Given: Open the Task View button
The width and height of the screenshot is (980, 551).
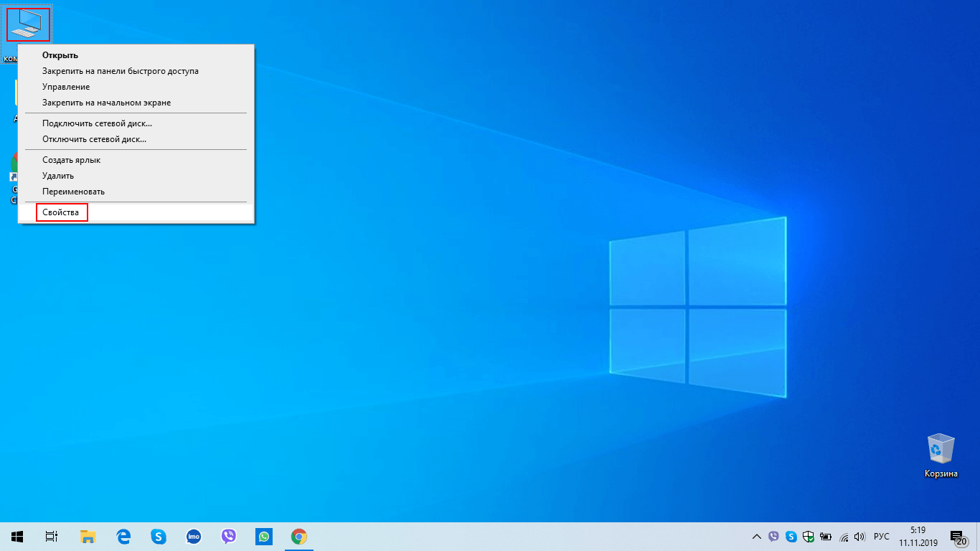Looking at the screenshot, I should 52,536.
